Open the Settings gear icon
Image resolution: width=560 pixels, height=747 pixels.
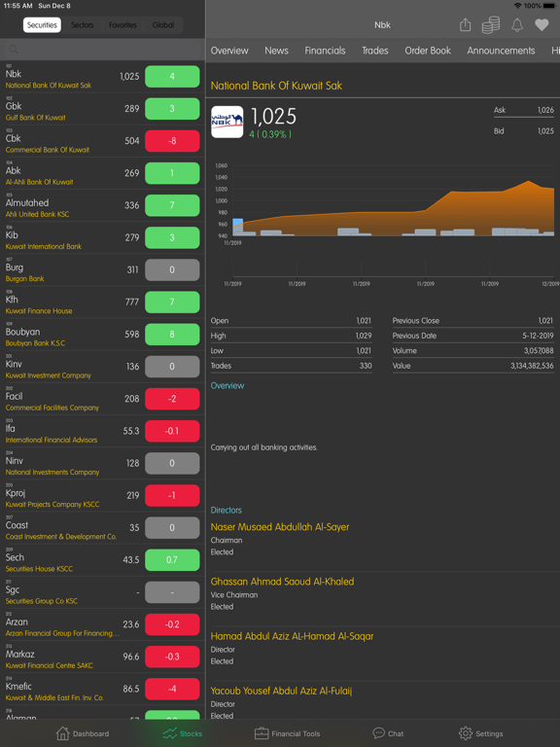click(466, 733)
